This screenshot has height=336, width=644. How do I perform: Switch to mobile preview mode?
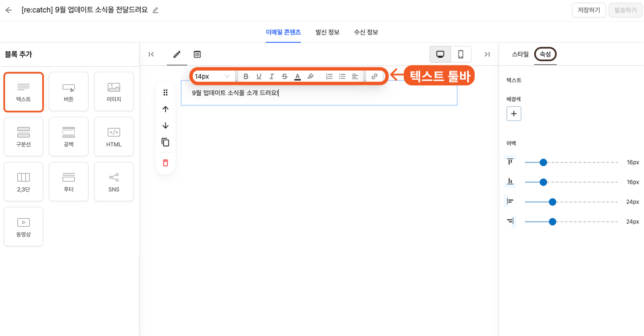tap(461, 54)
